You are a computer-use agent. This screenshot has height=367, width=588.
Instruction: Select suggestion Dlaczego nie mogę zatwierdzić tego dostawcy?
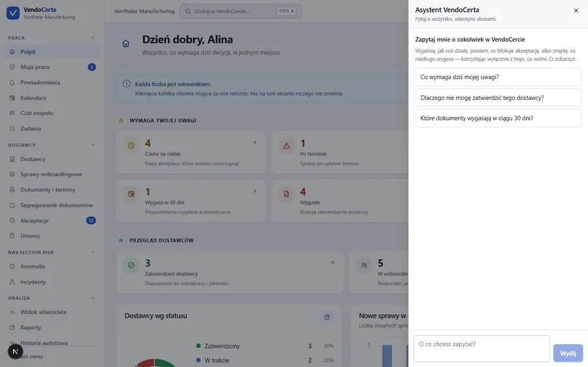pos(498,97)
